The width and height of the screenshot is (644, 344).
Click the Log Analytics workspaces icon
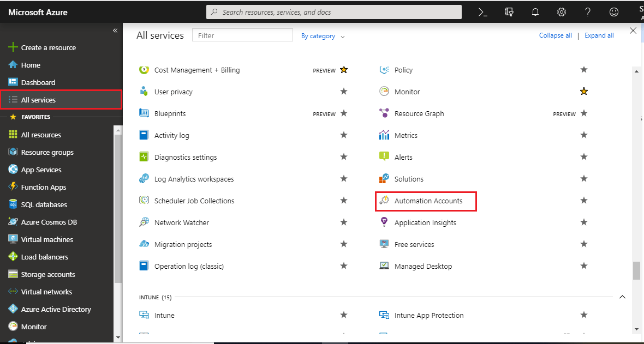[x=144, y=179]
